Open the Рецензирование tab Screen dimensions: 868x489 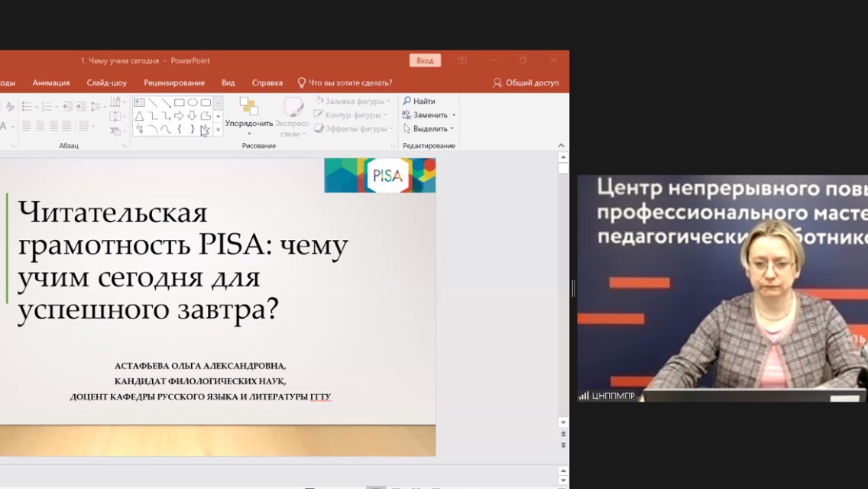(x=174, y=83)
